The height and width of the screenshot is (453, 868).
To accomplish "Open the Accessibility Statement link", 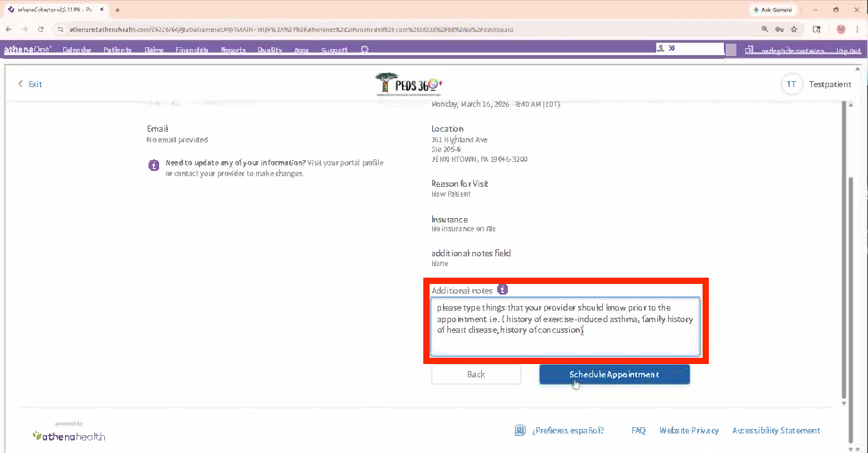I will click(776, 430).
